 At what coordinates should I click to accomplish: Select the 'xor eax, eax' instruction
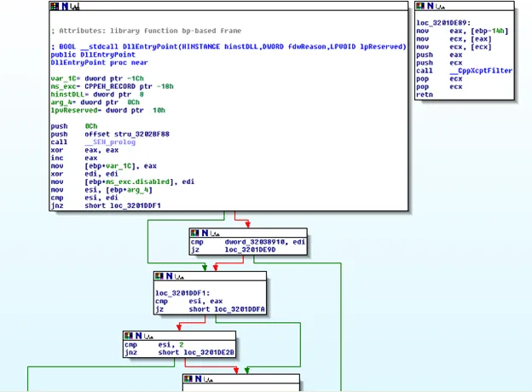coord(84,150)
